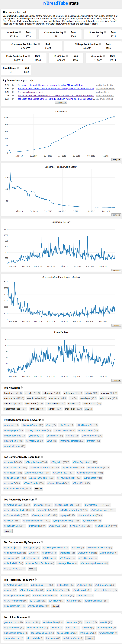Click the 'contrapoints' keyword link
The image size is (122, 644).
coord(11,398)
